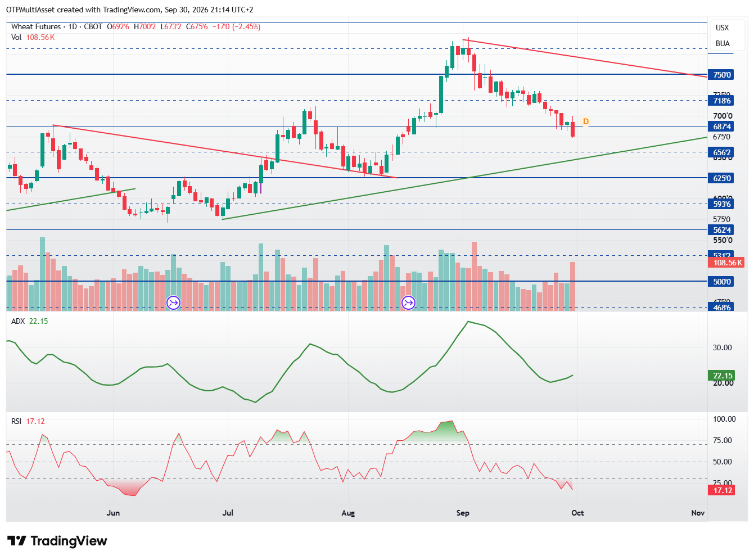Click the 687'4 price level tag

point(722,127)
